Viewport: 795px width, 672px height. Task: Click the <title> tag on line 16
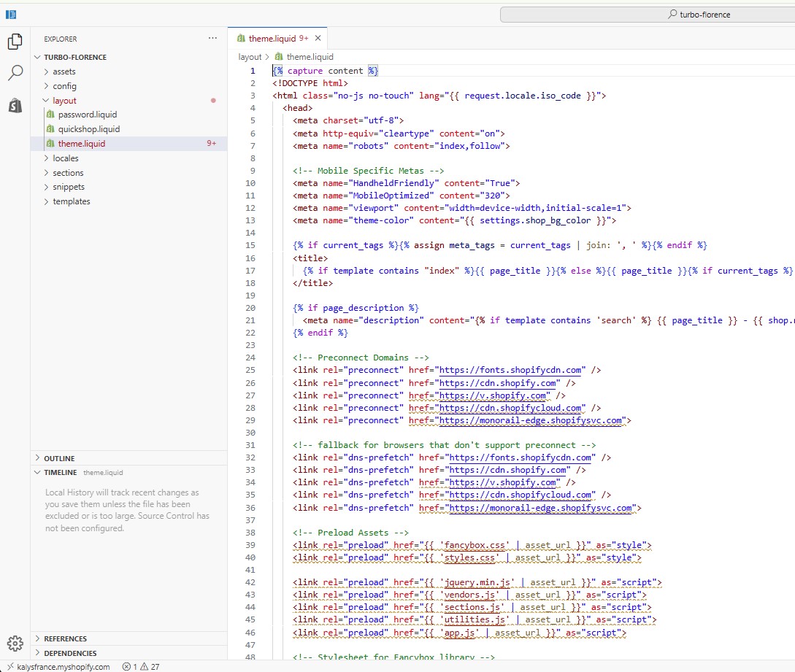(310, 258)
